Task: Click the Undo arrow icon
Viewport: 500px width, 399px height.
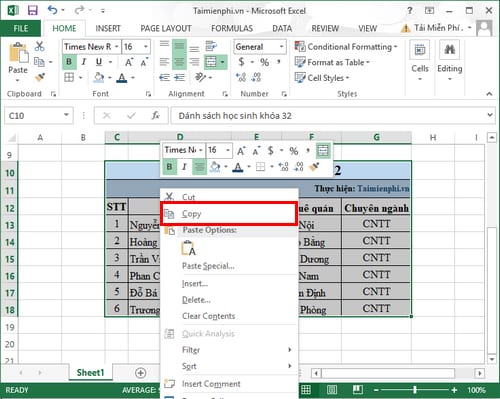Action: [x=53, y=10]
